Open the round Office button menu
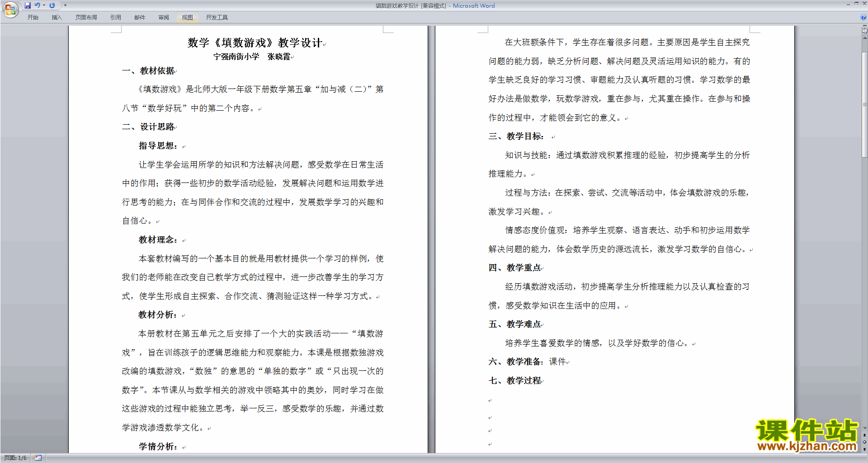The image size is (868, 463). click(10, 9)
